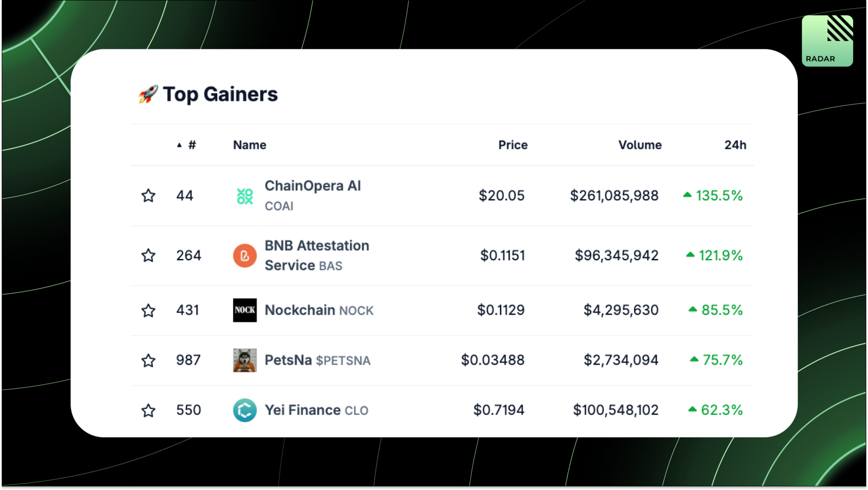Sort by the Name column header

tap(250, 145)
